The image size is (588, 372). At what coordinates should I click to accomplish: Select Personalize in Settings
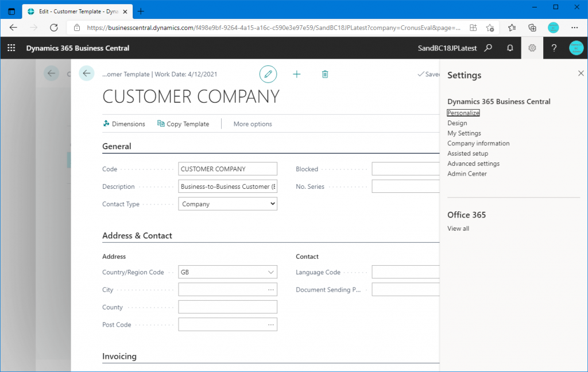(463, 113)
